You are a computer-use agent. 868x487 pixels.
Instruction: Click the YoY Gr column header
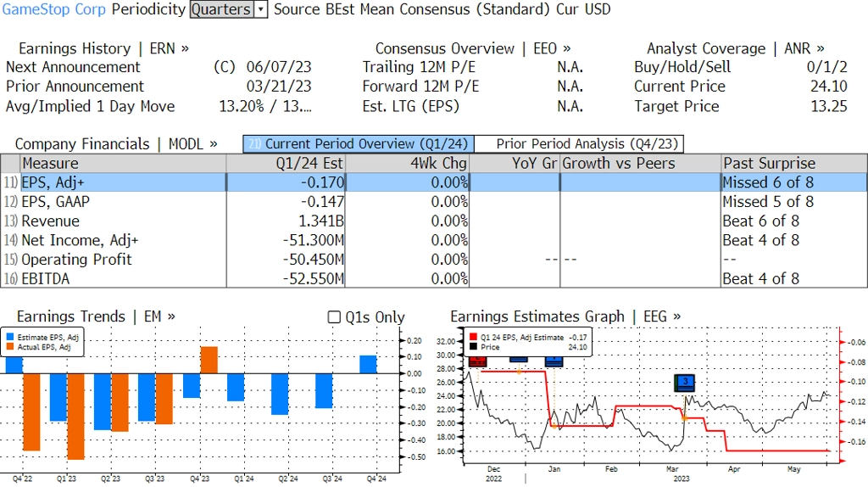coord(515,164)
